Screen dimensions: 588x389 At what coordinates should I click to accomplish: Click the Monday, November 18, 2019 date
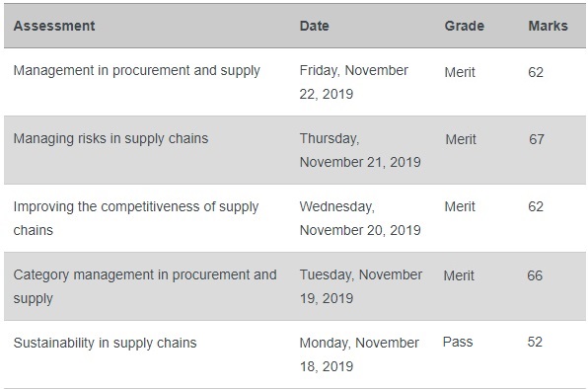click(359, 354)
